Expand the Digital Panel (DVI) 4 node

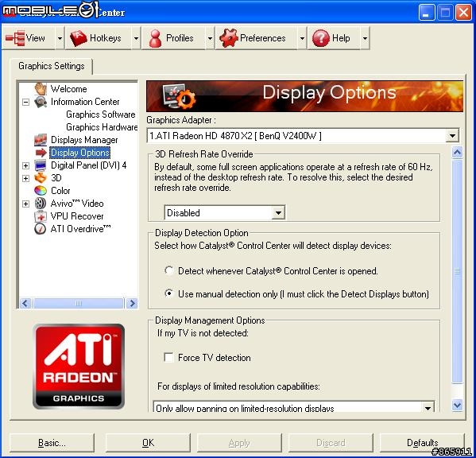pos(25,165)
